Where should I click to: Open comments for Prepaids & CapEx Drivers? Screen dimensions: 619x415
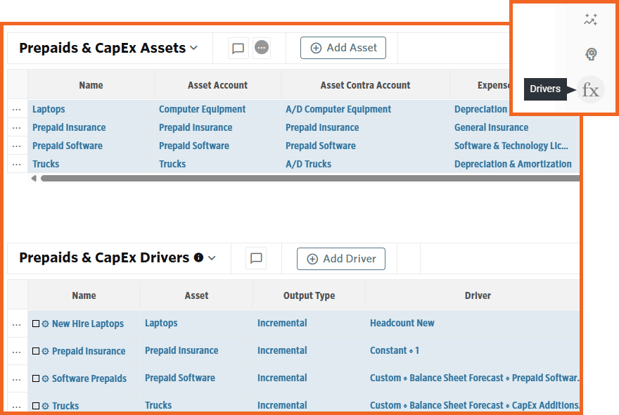click(256, 259)
